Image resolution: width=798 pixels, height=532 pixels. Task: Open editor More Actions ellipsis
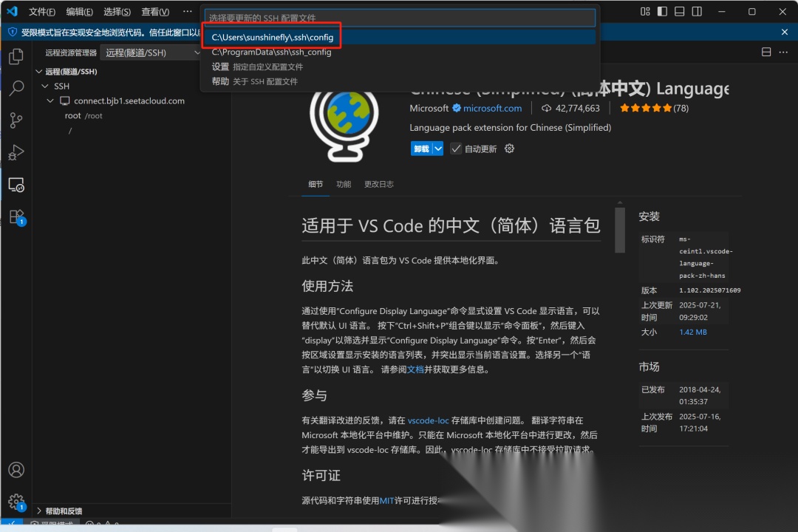tap(783, 52)
